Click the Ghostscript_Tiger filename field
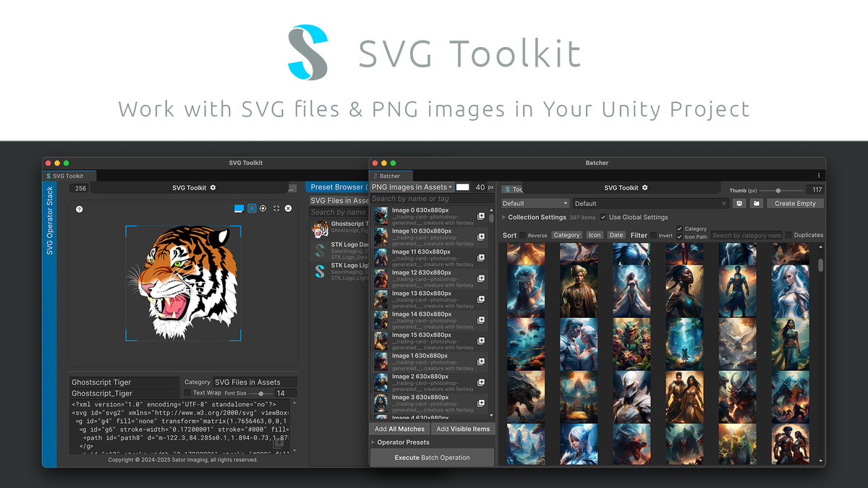 click(x=124, y=393)
